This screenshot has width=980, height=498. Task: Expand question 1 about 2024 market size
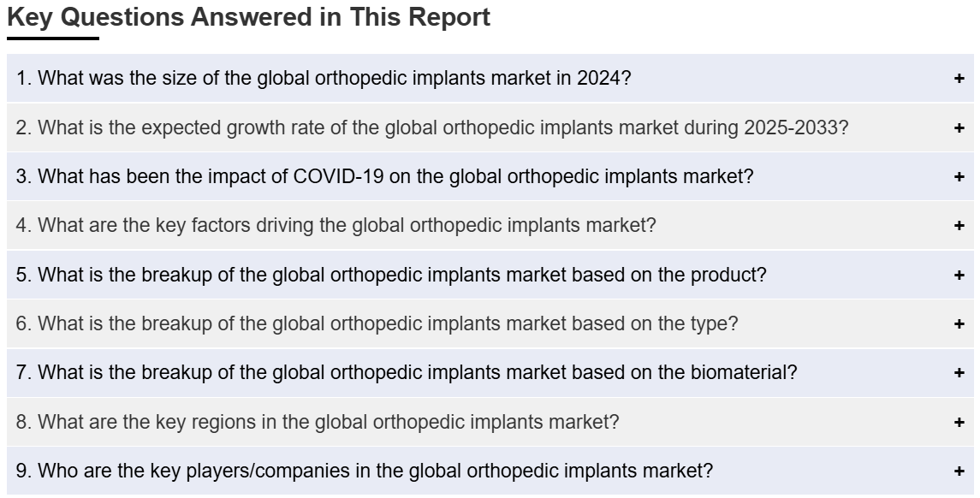(x=324, y=79)
